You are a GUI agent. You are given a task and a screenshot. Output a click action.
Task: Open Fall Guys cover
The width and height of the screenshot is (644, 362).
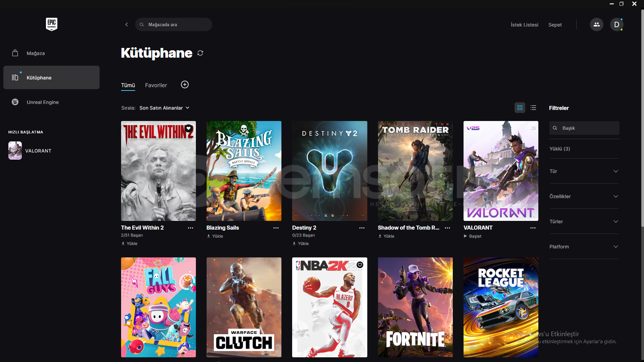click(158, 307)
